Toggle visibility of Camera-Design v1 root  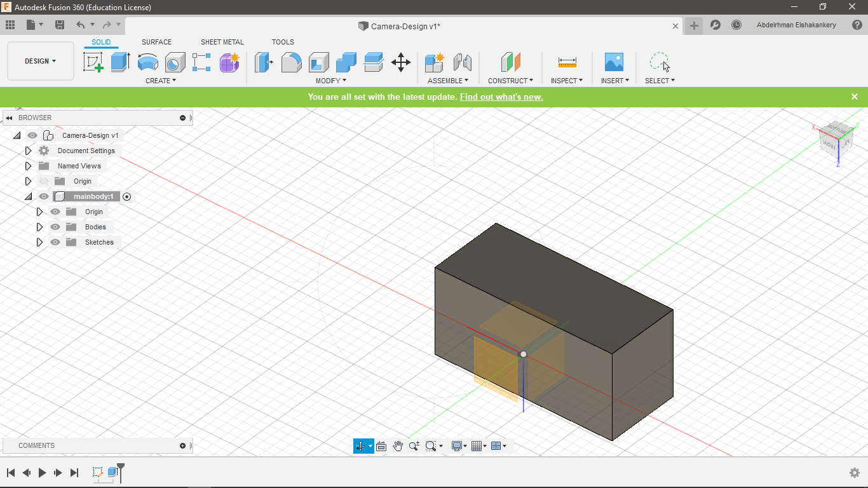[x=32, y=135]
